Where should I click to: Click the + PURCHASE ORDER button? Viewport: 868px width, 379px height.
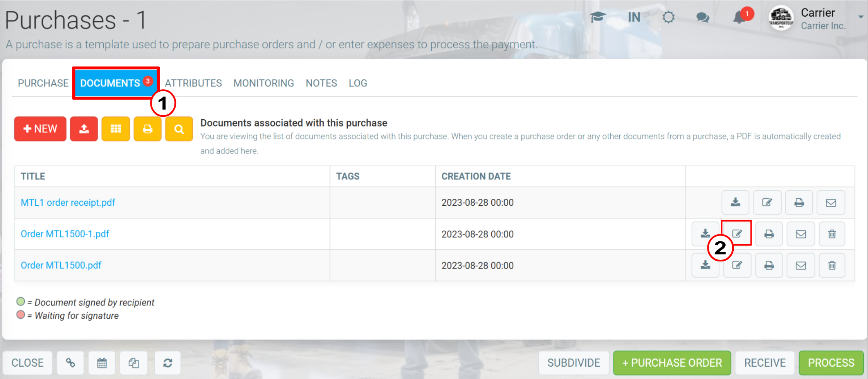672,363
